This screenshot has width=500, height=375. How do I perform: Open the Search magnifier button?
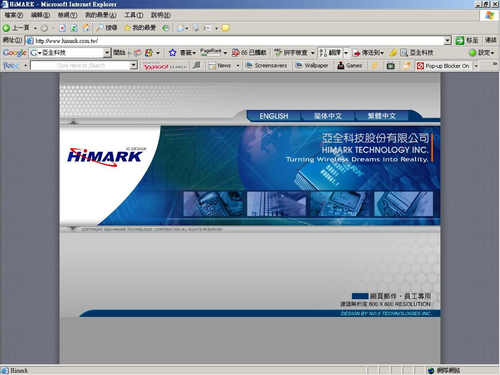point(106,28)
